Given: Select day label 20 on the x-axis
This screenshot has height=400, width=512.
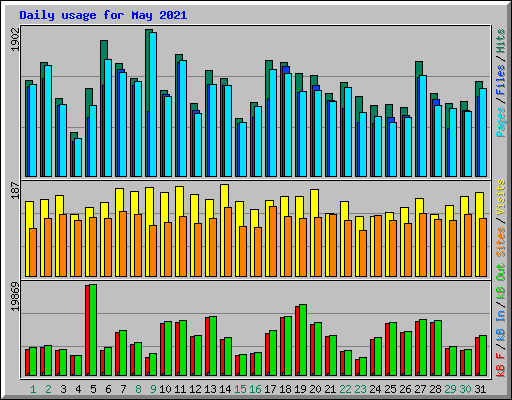Looking at the screenshot, I should [x=315, y=389].
